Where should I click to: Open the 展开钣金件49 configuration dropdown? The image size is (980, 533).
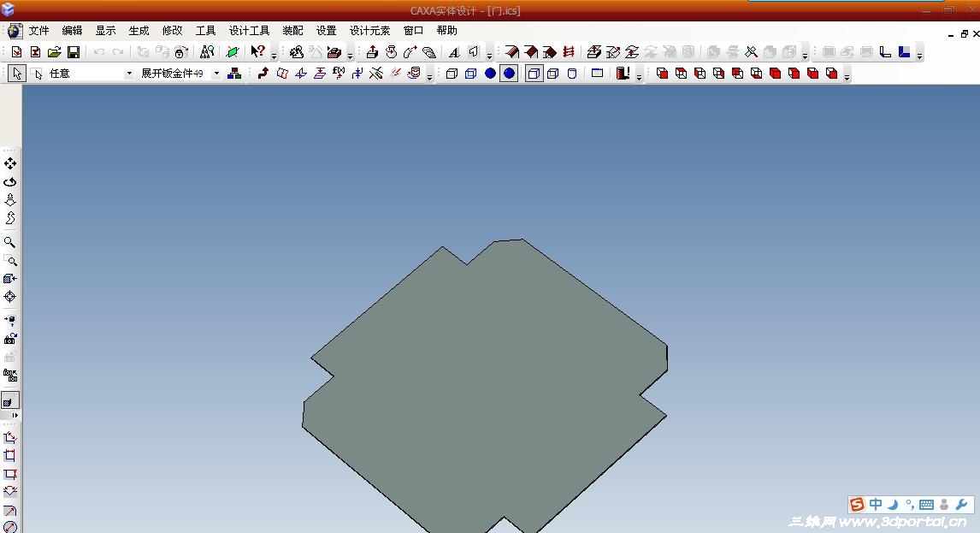[217, 74]
